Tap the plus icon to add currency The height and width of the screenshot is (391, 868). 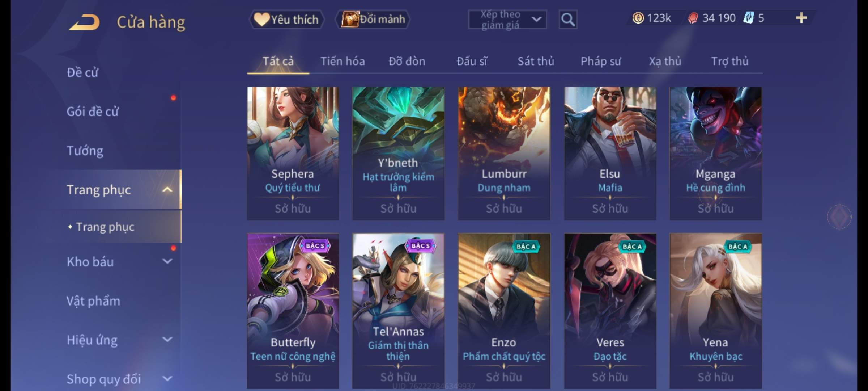(801, 18)
